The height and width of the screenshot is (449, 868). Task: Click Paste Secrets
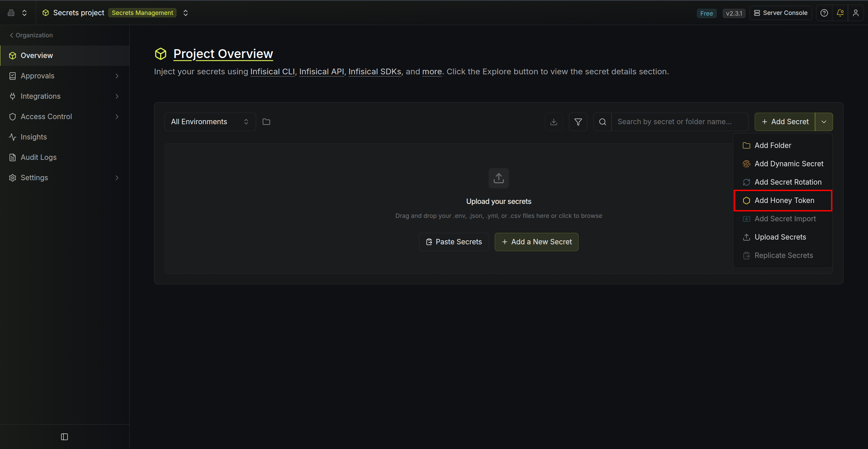[x=454, y=242]
